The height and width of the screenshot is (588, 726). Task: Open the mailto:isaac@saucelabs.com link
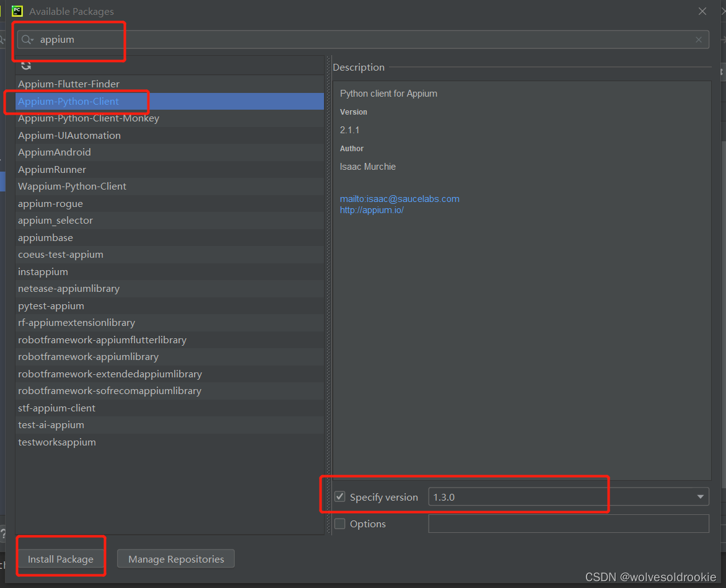(x=400, y=199)
